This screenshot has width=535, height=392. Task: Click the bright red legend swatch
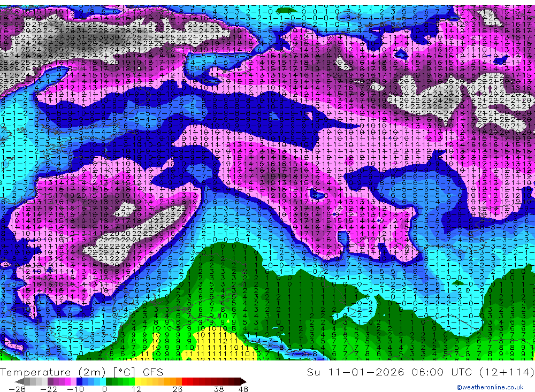pyautogui.click(x=185, y=381)
